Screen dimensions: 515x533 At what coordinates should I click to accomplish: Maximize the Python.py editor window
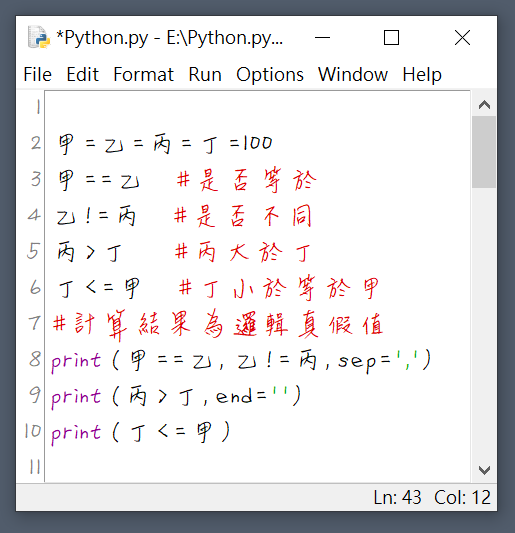[391, 37]
